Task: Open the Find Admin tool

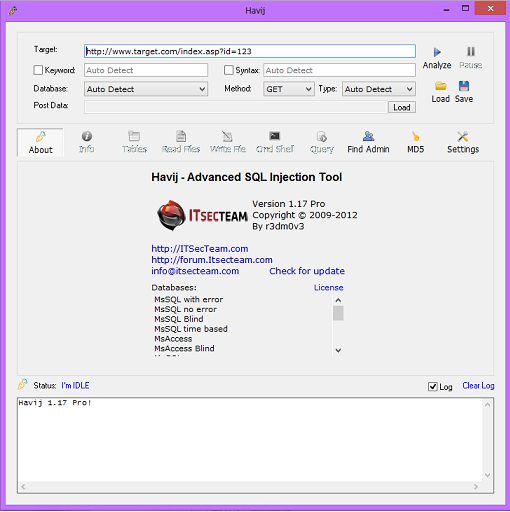Action: point(368,142)
